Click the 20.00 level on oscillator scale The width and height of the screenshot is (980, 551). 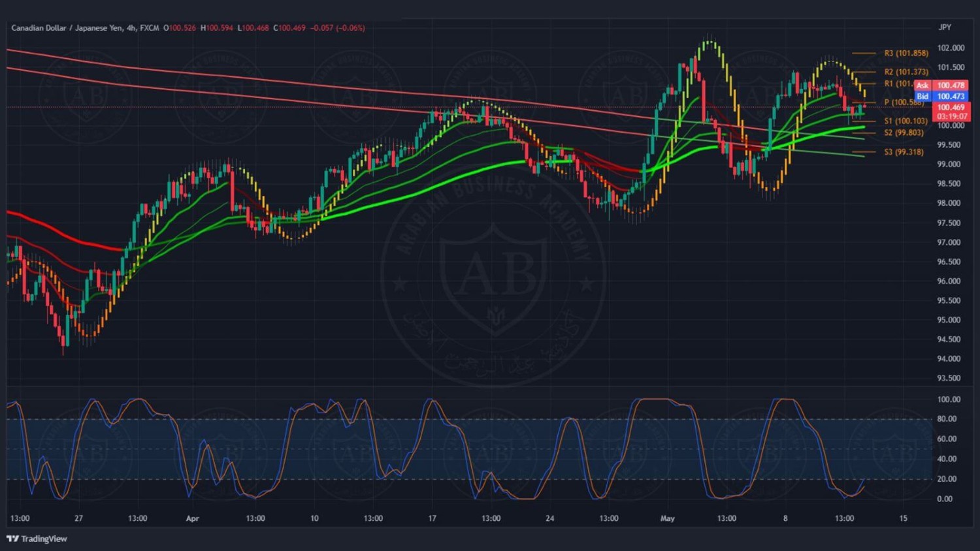[947, 479]
